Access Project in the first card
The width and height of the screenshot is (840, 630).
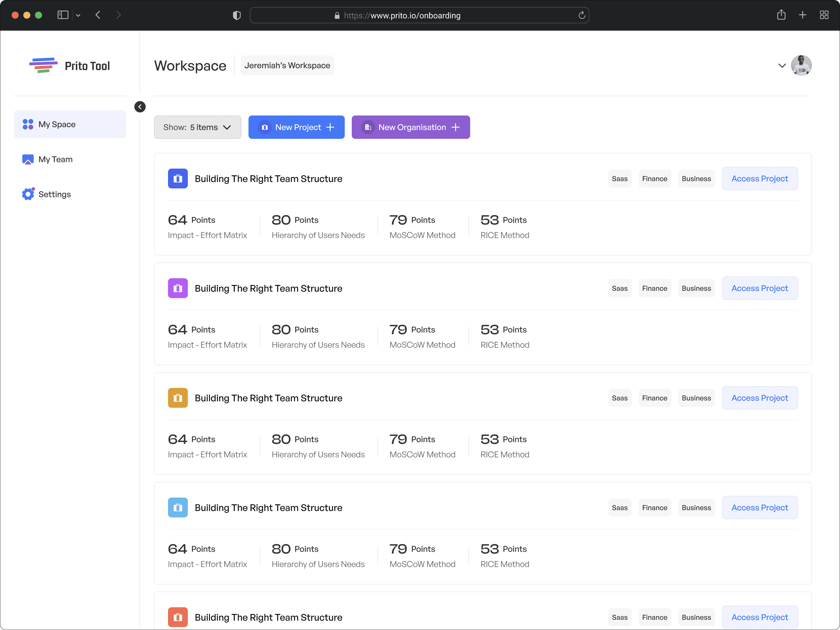[759, 178]
